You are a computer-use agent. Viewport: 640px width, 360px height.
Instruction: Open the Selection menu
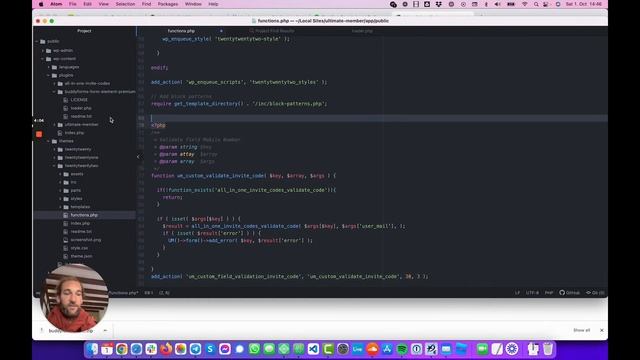[x=125, y=4]
